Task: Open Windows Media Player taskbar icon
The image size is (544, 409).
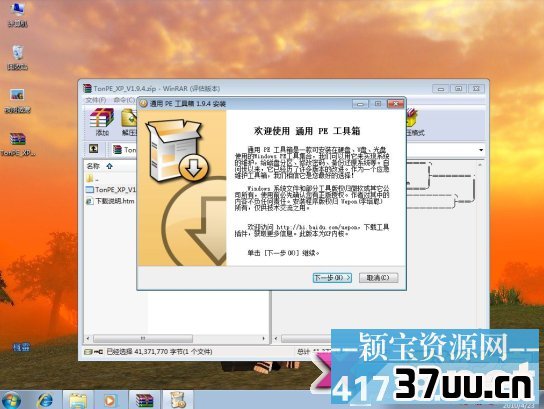Action: click(110, 400)
